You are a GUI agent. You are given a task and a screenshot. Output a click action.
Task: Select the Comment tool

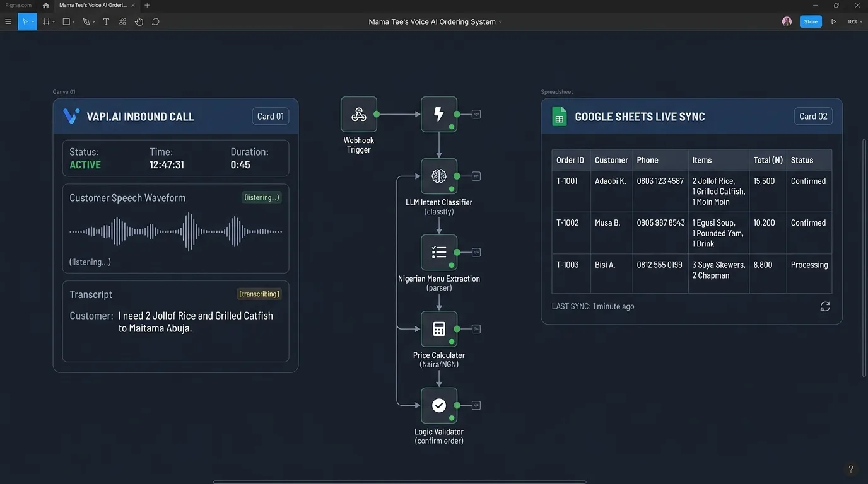(x=155, y=21)
